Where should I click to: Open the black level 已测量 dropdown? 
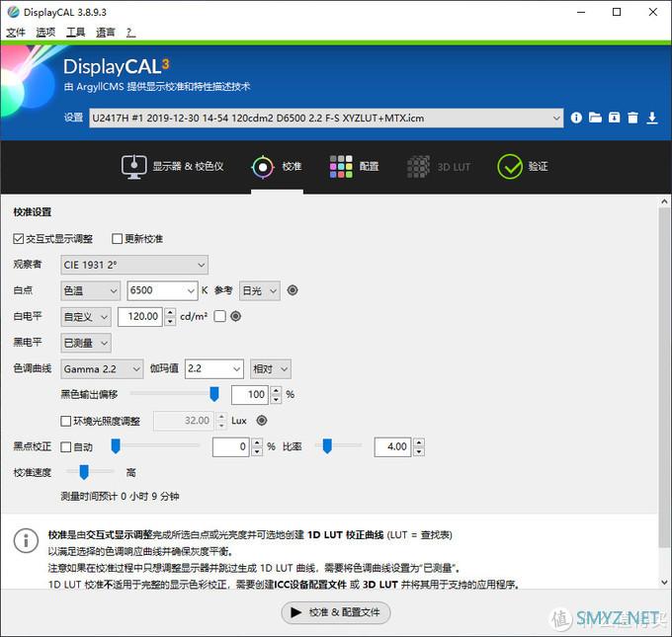pos(86,343)
